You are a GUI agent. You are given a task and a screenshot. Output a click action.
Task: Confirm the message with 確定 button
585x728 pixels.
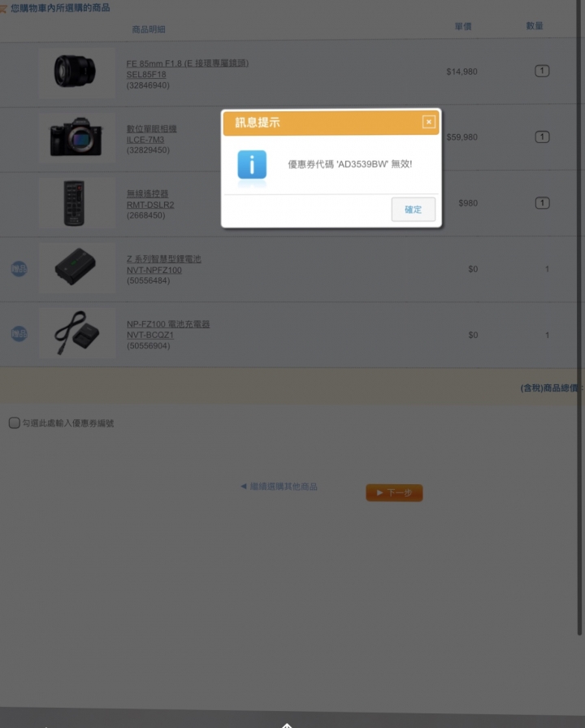click(x=414, y=210)
